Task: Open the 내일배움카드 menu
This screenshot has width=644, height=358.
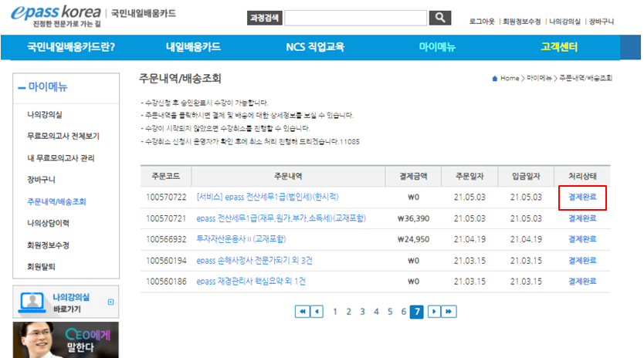Action: click(193, 47)
